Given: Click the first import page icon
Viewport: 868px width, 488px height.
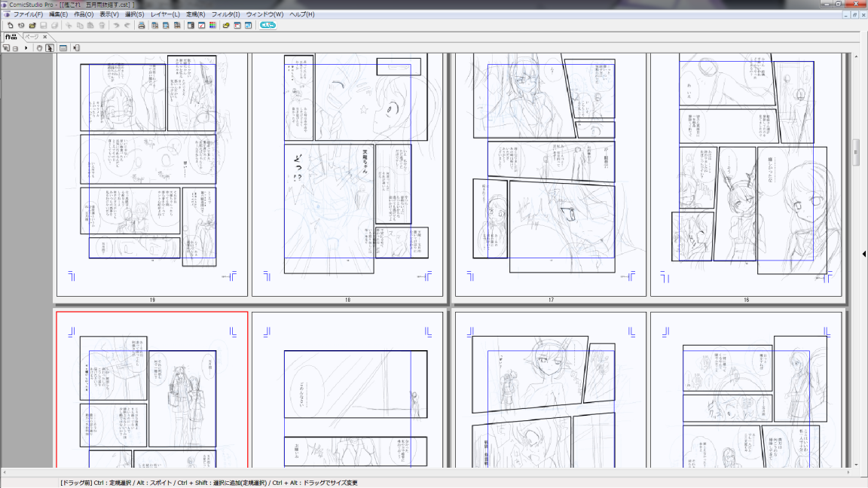Looking at the screenshot, I should coord(155,26).
